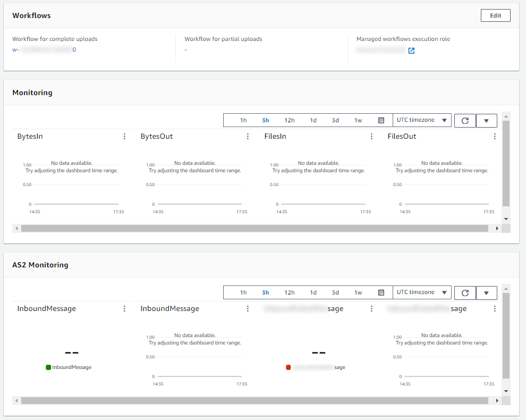526x420 pixels.
Task: Open options menu on first InboundMessage chart
Action: pyautogui.click(x=124, y=309)
